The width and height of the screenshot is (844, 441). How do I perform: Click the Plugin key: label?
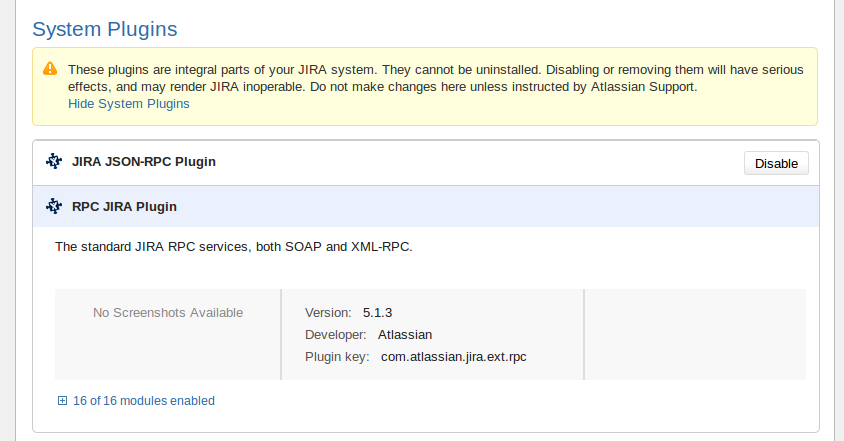(337, 356)
